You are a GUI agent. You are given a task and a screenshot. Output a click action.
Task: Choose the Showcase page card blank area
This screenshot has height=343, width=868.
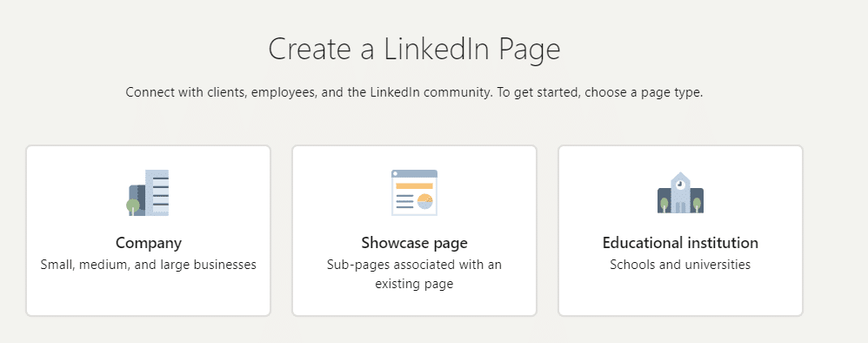[x=414, y=304]
